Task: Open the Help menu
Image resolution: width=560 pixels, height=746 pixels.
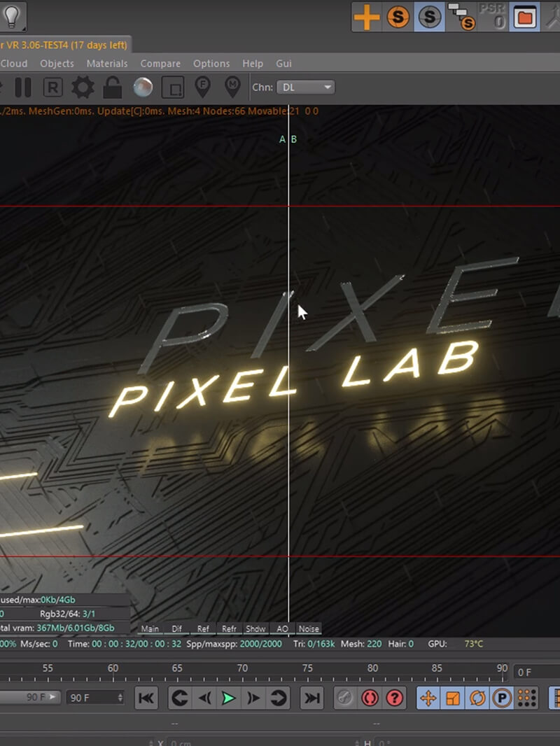Action: tap(253, 63)
